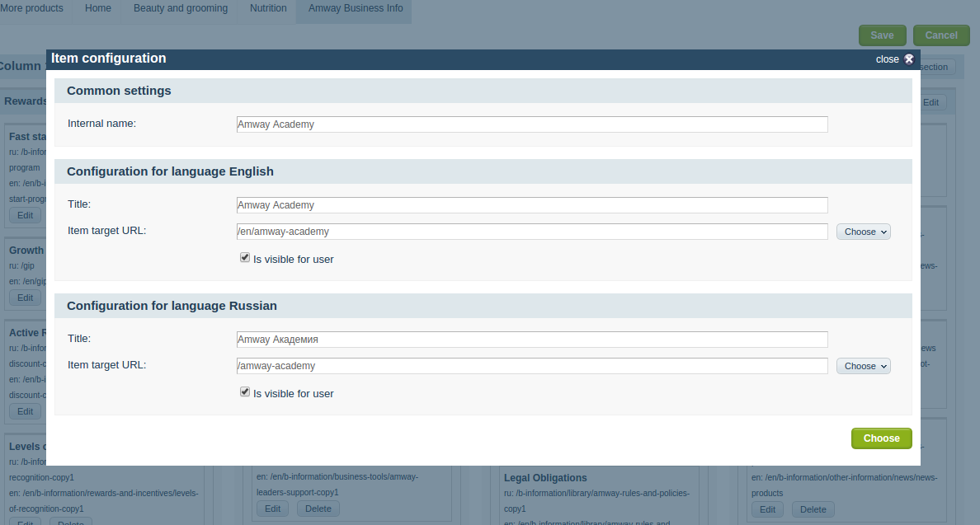This screenshot has width=980, height=525.
Task: Click the English Item target URL field
Action: coord(532,232)
